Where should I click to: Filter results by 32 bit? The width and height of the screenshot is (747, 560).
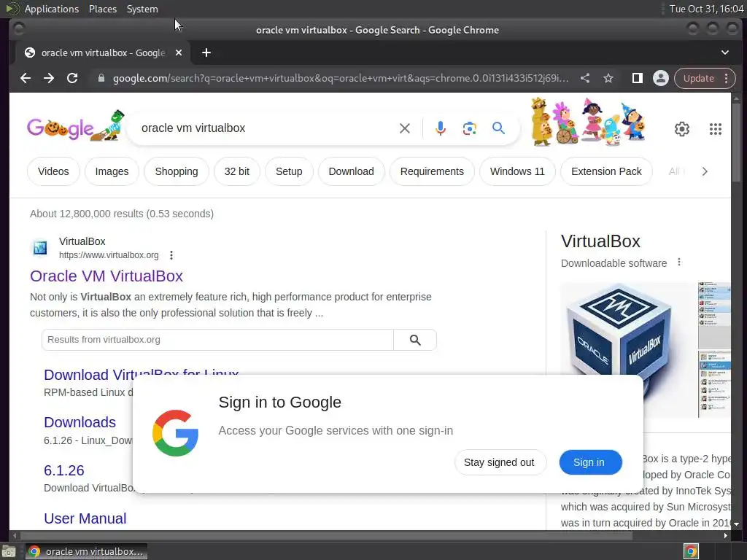click(237, 171)
